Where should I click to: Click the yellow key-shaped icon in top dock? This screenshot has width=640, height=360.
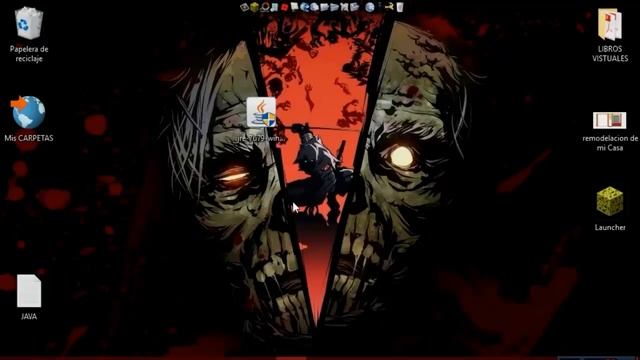[389, 7]
